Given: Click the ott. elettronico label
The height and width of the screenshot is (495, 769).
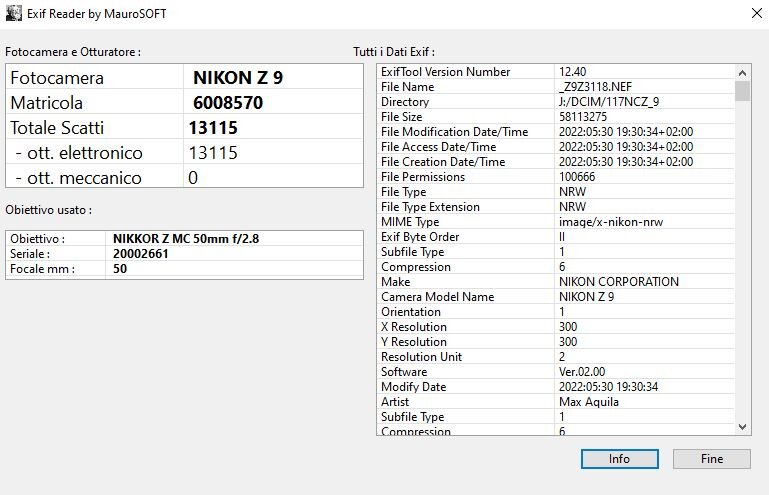Looking at the screenshot, I should click(78, 153).
